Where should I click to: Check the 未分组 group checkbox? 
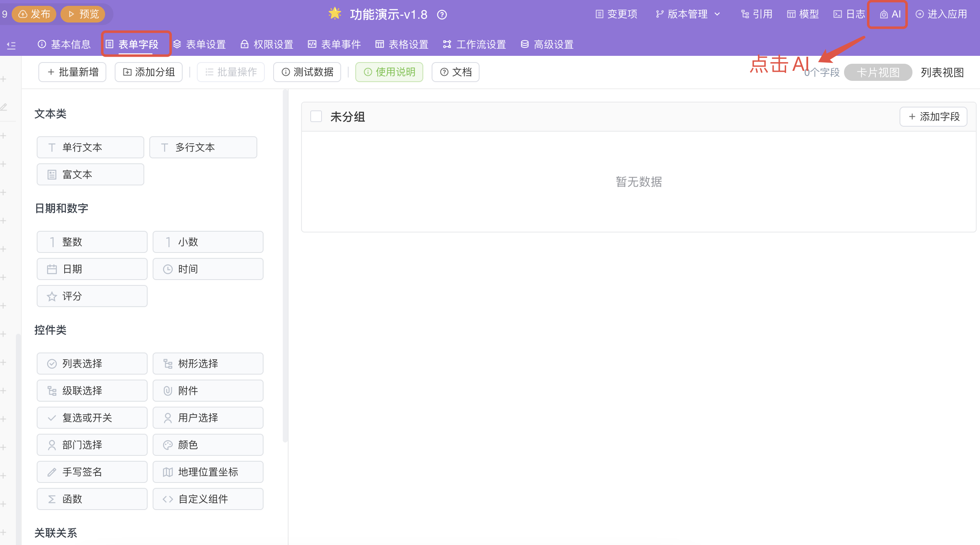pyautogui.click(x=316, y=117)
